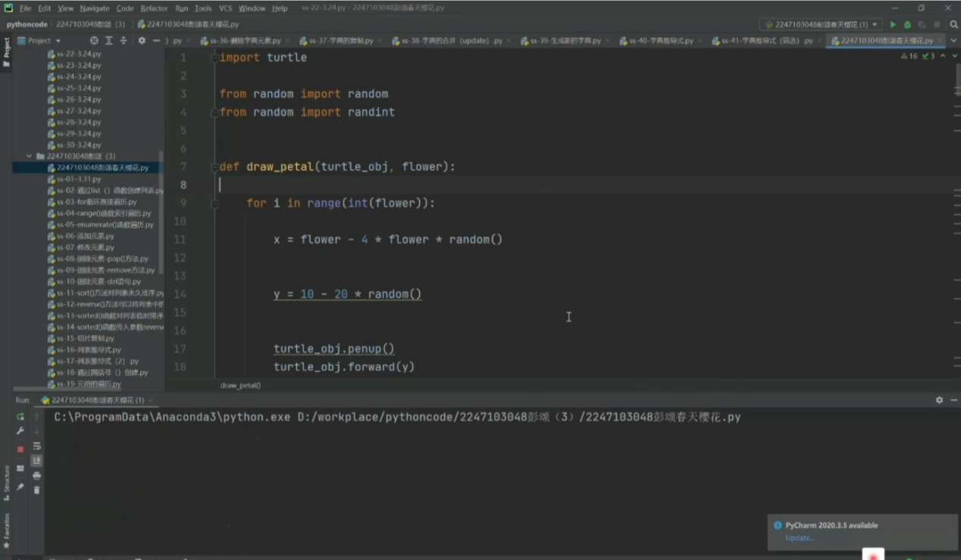The width and height of the screenshot is (961, 560).
Task: Switch to the ss-40 editor tab
Action: (x=656, y=41)
